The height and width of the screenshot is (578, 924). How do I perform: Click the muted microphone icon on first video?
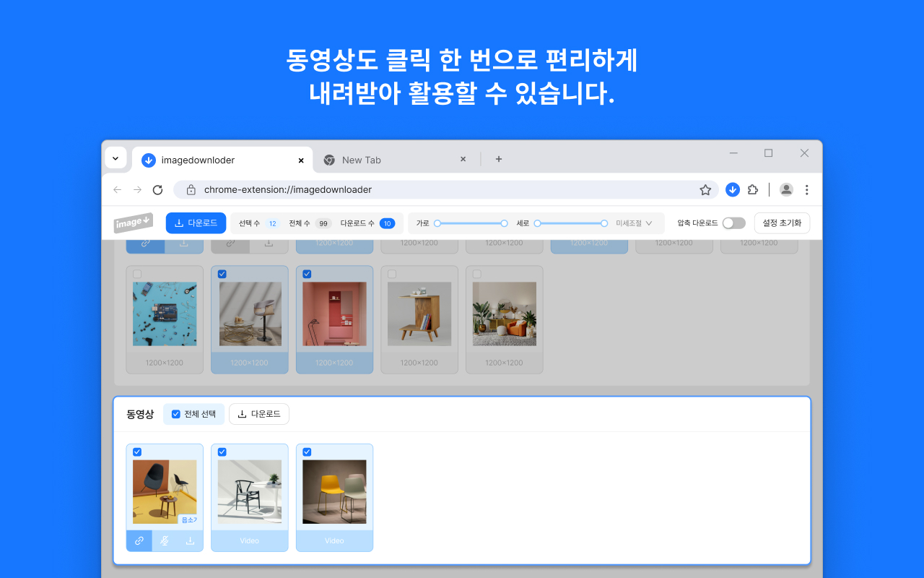click(x=164, y=540)
